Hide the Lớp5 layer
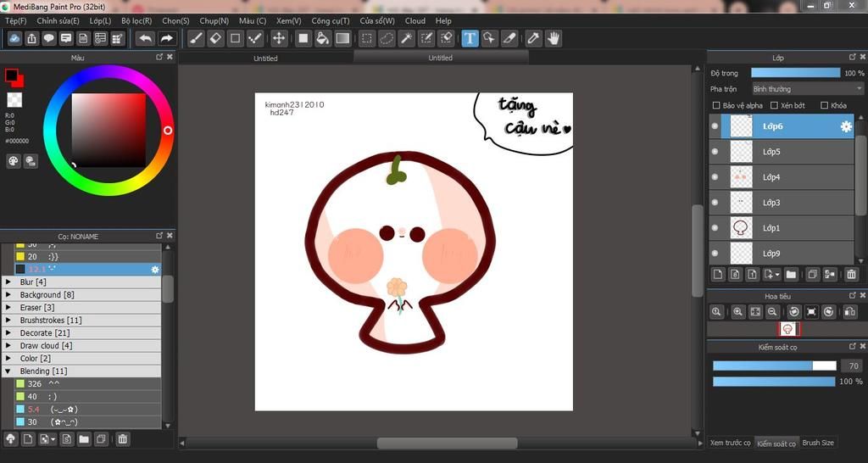This screenshot has height=463, width=868. (x=715, y=152)
